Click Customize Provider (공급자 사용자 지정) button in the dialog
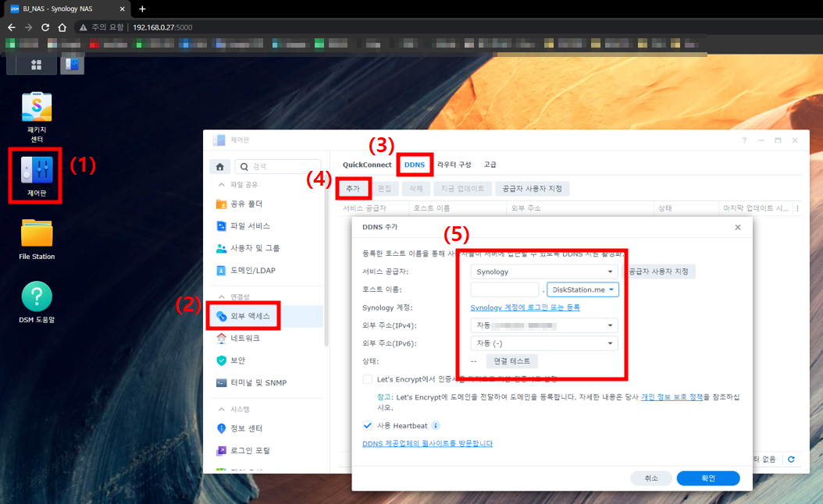The width and height of the screenshot is (823, 504). coord(658,272)
